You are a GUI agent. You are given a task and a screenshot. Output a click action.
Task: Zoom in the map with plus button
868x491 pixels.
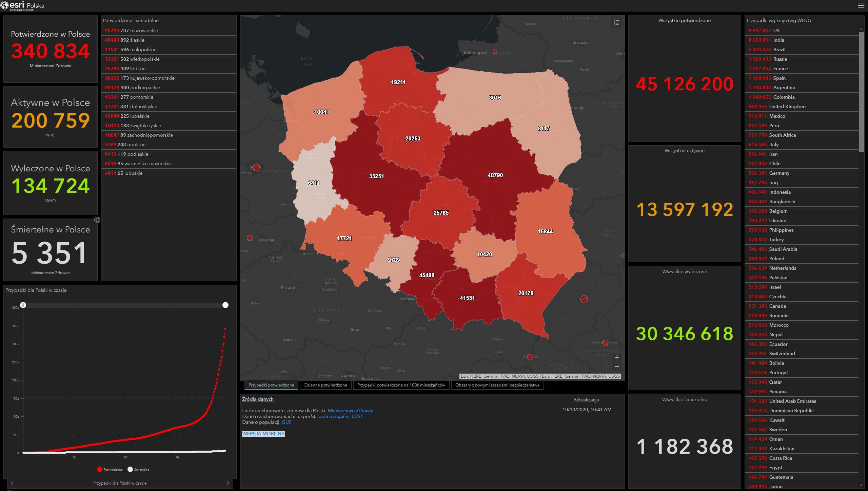point(617,357)
